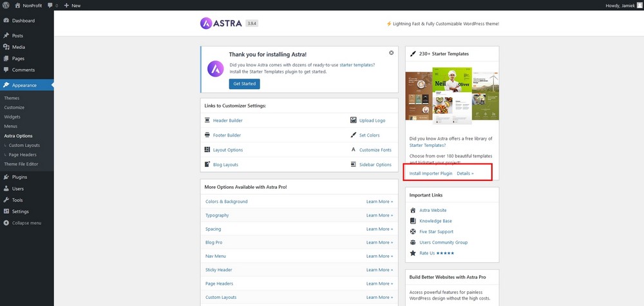Image resolution: width=644 pixels, height=306 pixels.
Task: Click the starter templates preview image
Action: coord(452,95)
